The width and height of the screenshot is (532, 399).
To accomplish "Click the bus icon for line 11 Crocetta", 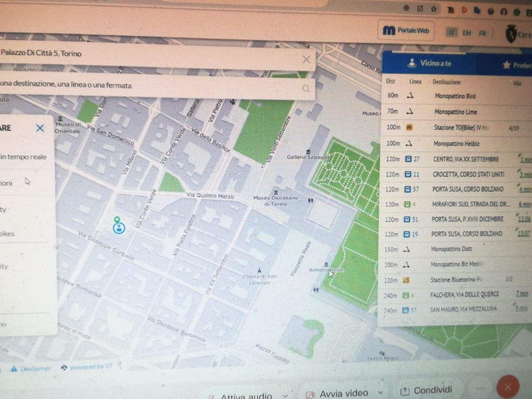I will (408, 175).
